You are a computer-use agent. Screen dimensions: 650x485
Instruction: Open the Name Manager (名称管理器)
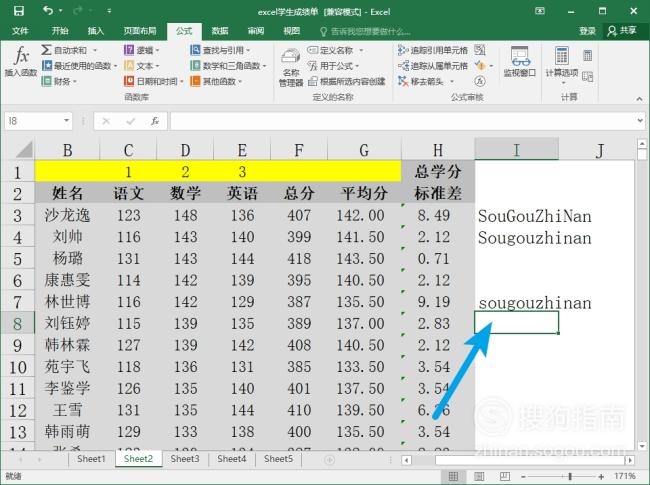291,67
